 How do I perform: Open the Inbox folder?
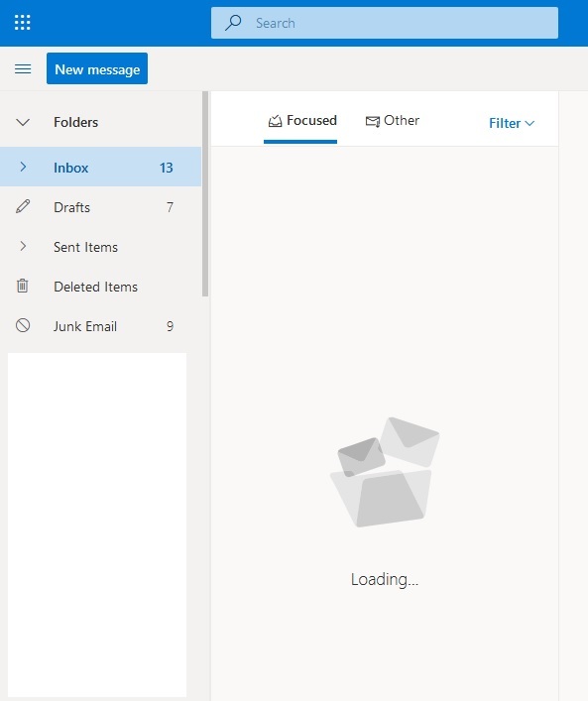(100, 167)
